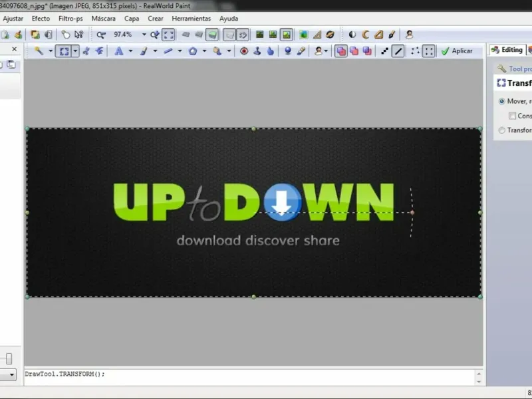Open the Efecto menu
Viewport: 532px width, 399px height.
pos(41,19)
